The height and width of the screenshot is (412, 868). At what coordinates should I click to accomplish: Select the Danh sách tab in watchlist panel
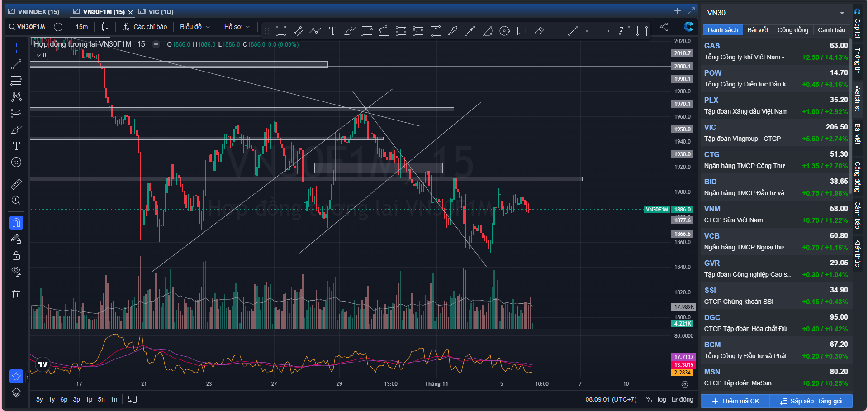point(722,30)
